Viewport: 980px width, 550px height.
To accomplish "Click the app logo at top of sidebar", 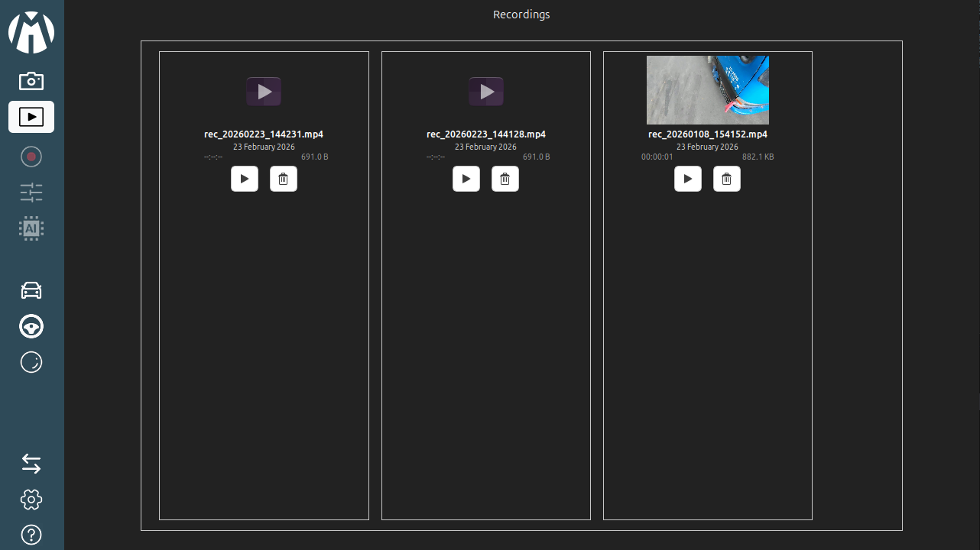I will pyautogui.click(x=31, y=32).
